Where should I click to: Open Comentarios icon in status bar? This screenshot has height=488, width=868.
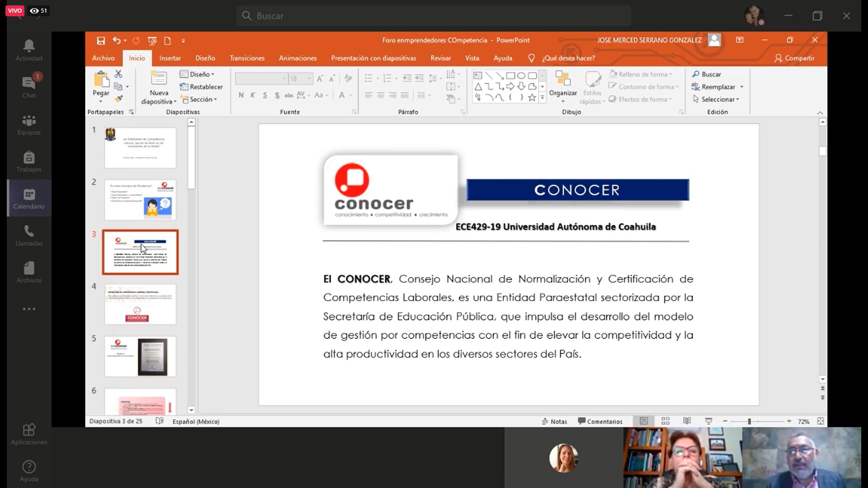coord(600,421)
